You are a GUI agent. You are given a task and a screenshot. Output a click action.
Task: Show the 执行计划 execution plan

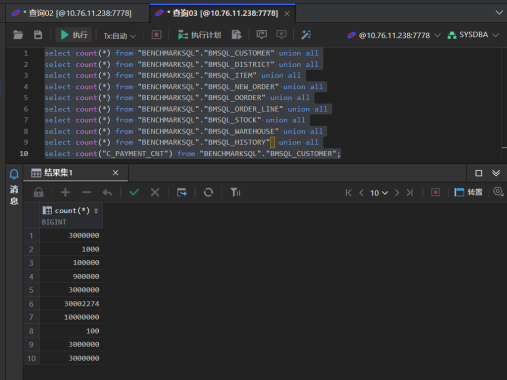(199, 35)
